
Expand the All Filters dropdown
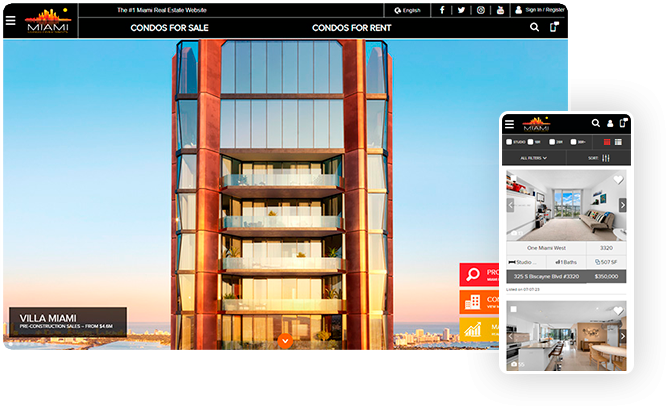pyautogui.click(x=535, y=158)
